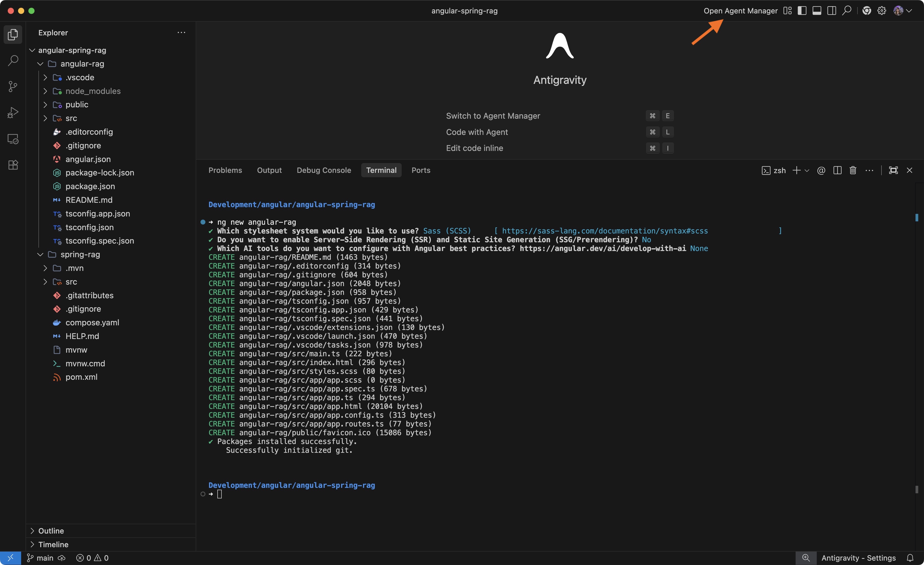Viewport: 924px width, 565px height.
Task: Switch to the Debug Console tab
Action: [x=324, y=170]
